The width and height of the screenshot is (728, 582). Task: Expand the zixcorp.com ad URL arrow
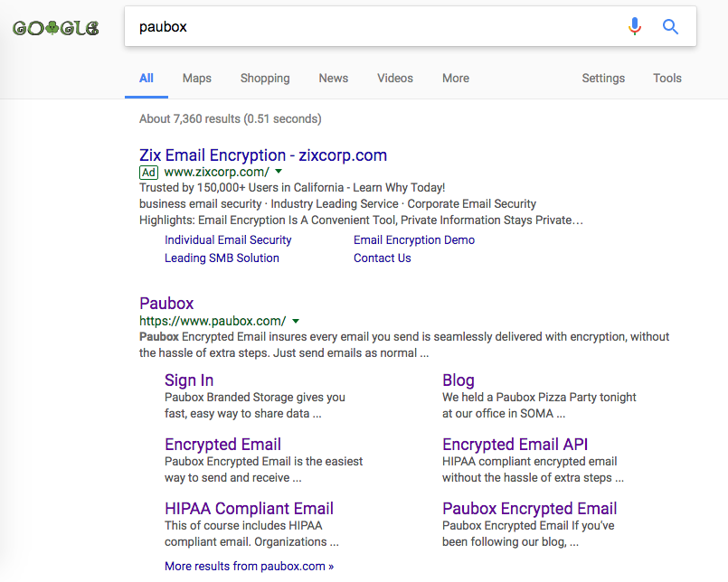coord(279,172)
